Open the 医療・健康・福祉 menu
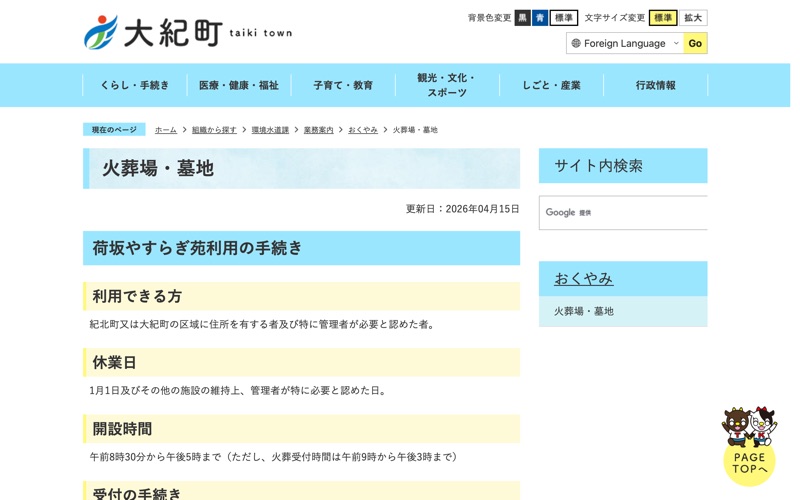Image resolution: width=800 pixels, height=500 pixels. 239,85
